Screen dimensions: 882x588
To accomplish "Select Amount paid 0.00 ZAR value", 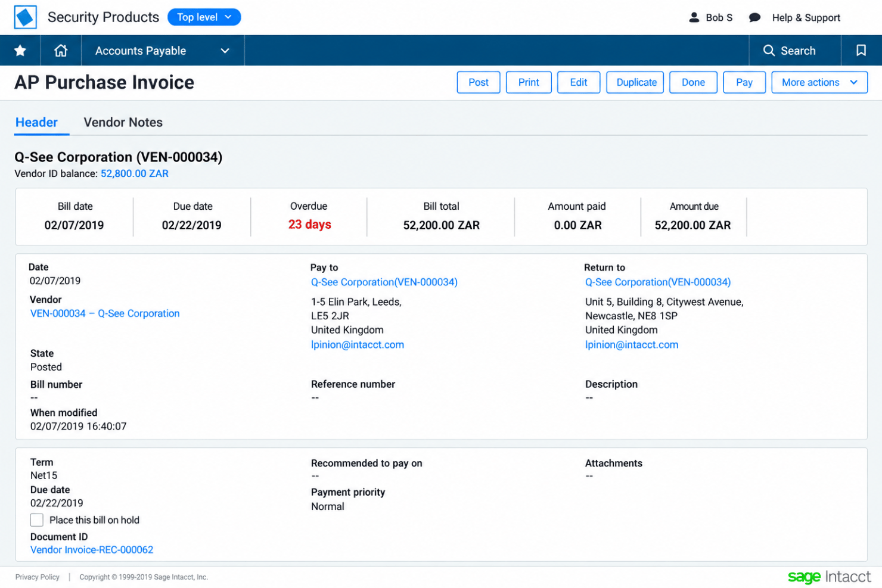I will [577, 225].
